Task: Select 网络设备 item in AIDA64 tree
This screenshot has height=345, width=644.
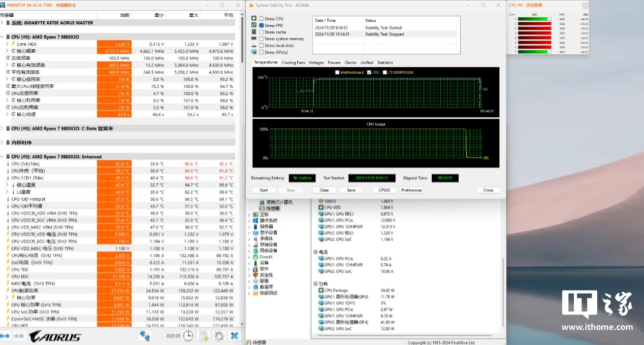Action: click(265, 251)
